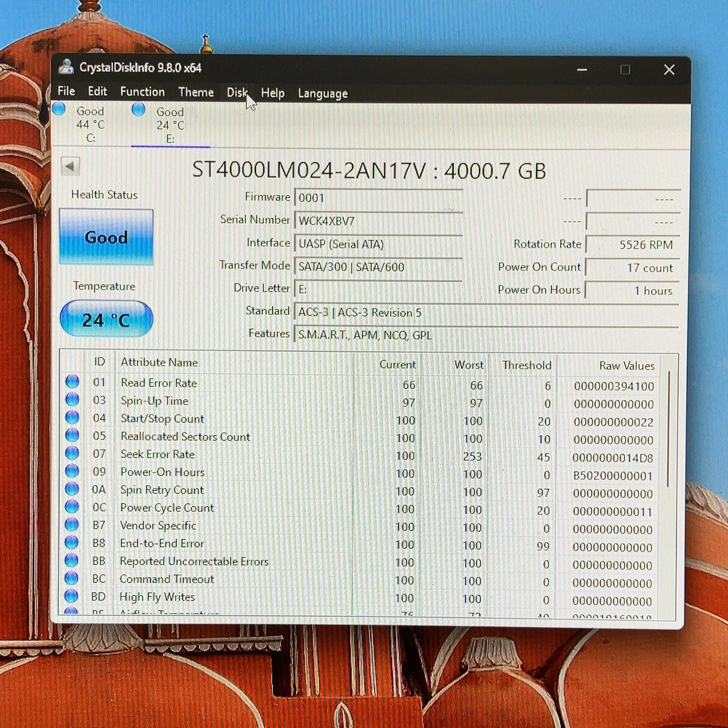
Task: Click the Raw Values column header
Action: 627,366
